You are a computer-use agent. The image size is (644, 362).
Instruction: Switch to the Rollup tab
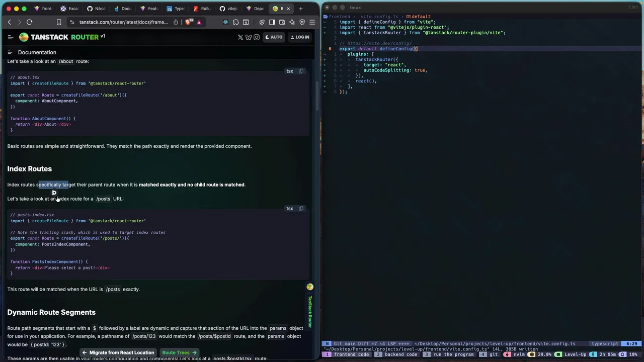[x=202, y=9]
